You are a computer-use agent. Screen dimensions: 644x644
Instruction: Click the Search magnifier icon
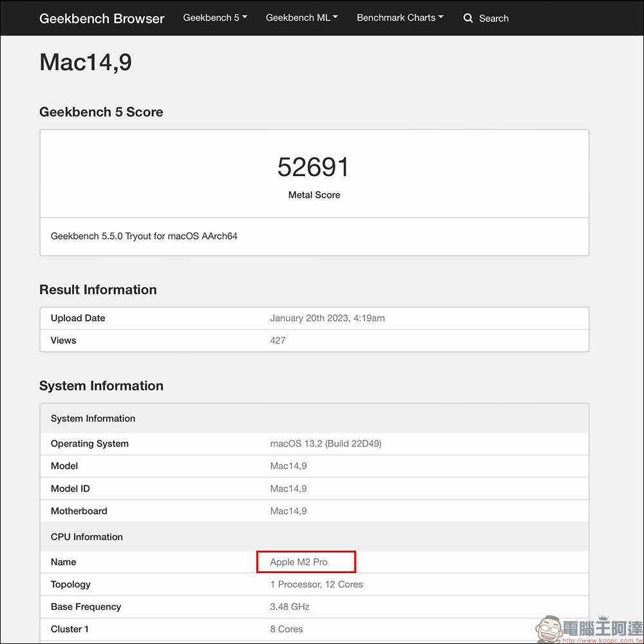pyautogui.click(x=468, y=18)
